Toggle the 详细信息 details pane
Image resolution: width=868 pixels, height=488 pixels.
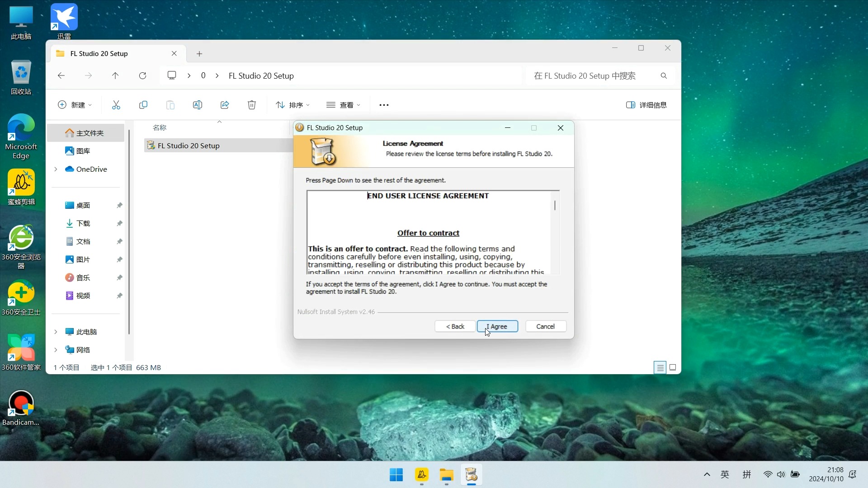click(x=646, y=105)
